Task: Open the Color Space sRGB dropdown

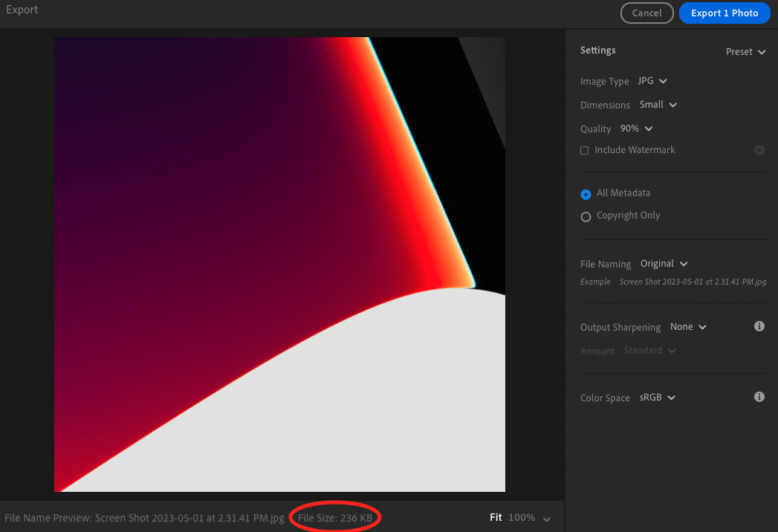Action: [x=658, y=398]
